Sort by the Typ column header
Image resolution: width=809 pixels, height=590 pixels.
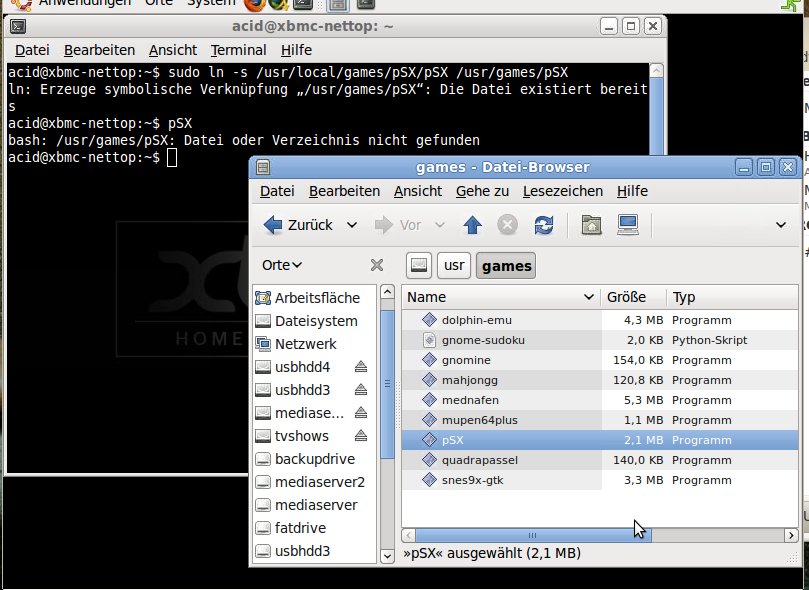pyautogui.click(x=733, y=297)
